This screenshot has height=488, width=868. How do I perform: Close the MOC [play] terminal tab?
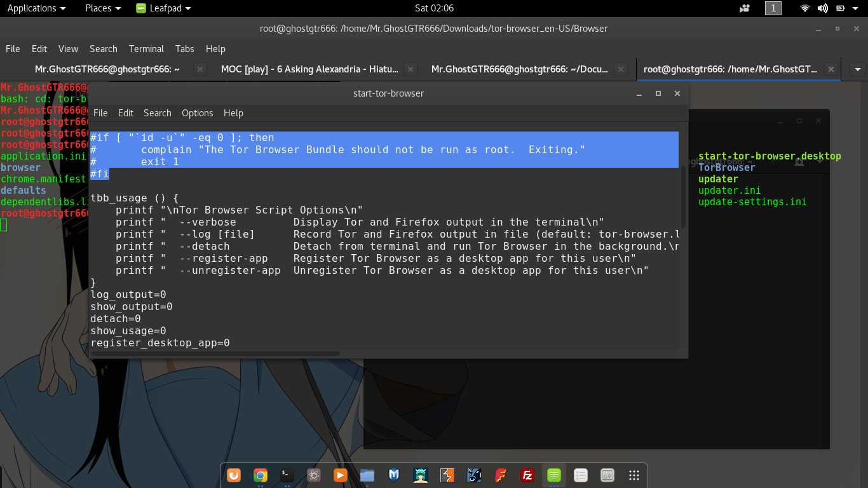(x=410, y=69)
